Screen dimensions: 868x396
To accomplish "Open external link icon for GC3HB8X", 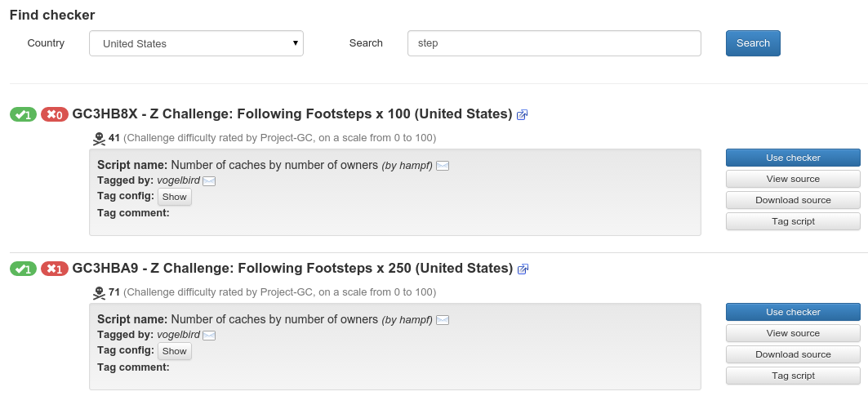I will click(x=523, y=115).
